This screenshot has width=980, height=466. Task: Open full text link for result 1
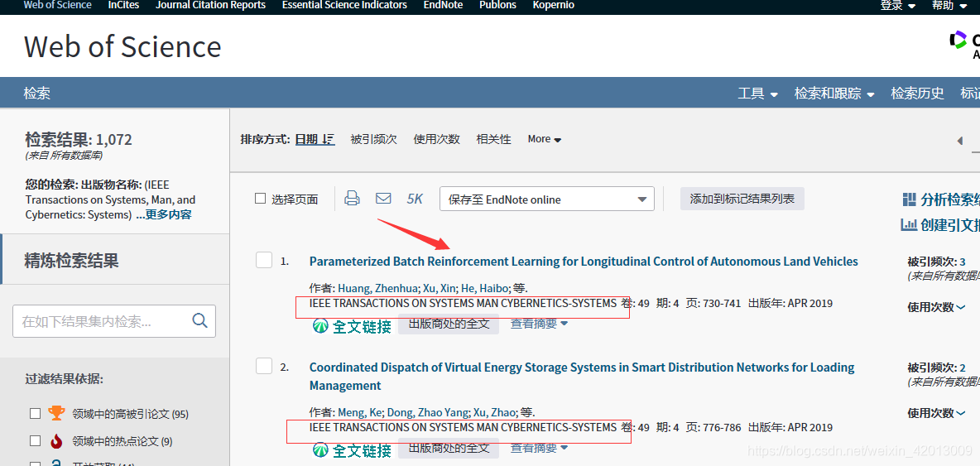(352, 325)
